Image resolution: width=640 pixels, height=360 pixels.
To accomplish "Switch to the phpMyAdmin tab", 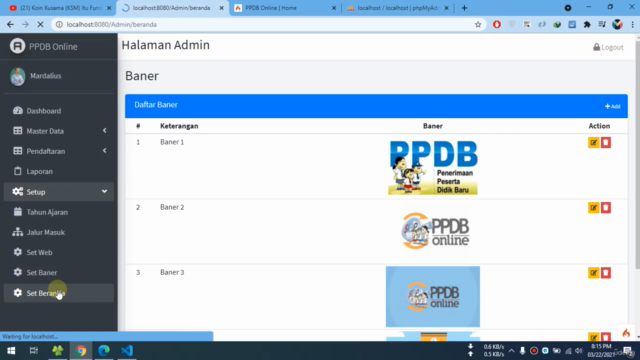I will pos(397,8).
